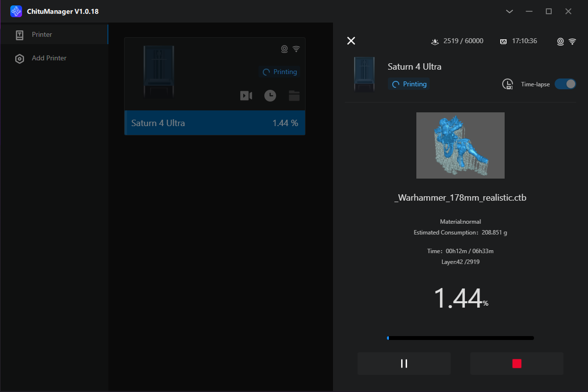Click the Printing status badge in detail panel
Screen dimensions: 588x392
(x=409, y=84)
